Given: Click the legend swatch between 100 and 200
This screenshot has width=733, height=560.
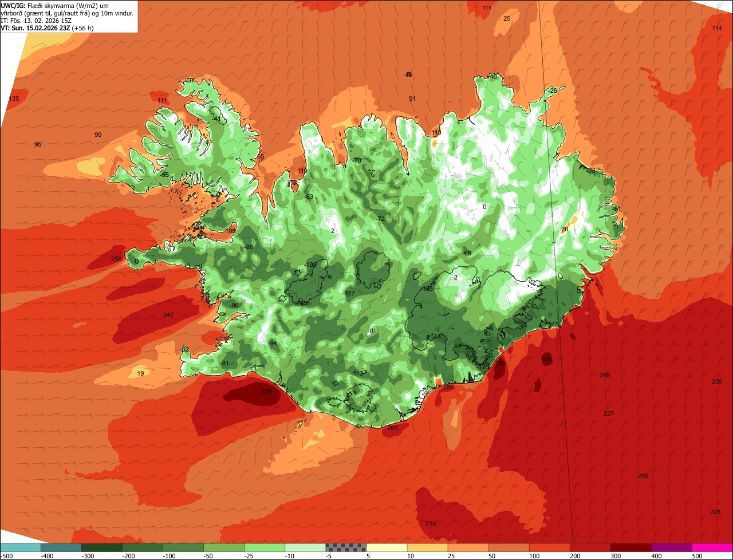Looking at the screenshot, I should (x=550, y=547).
